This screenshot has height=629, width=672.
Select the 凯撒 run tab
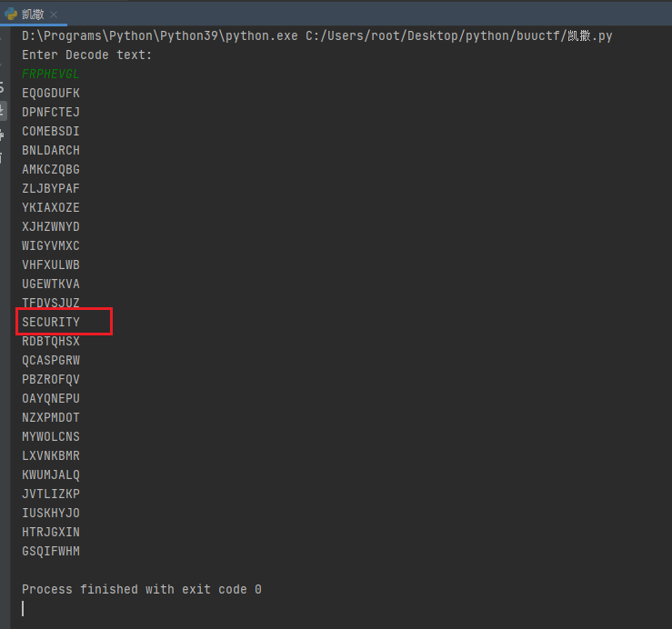(x=33, y=15)
